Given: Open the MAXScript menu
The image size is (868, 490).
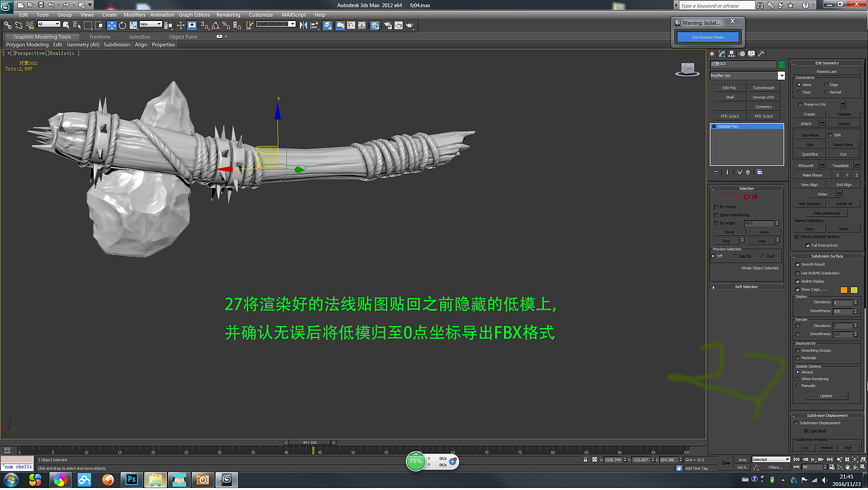Looking at the screenshot, I should [x=294, y=14].
